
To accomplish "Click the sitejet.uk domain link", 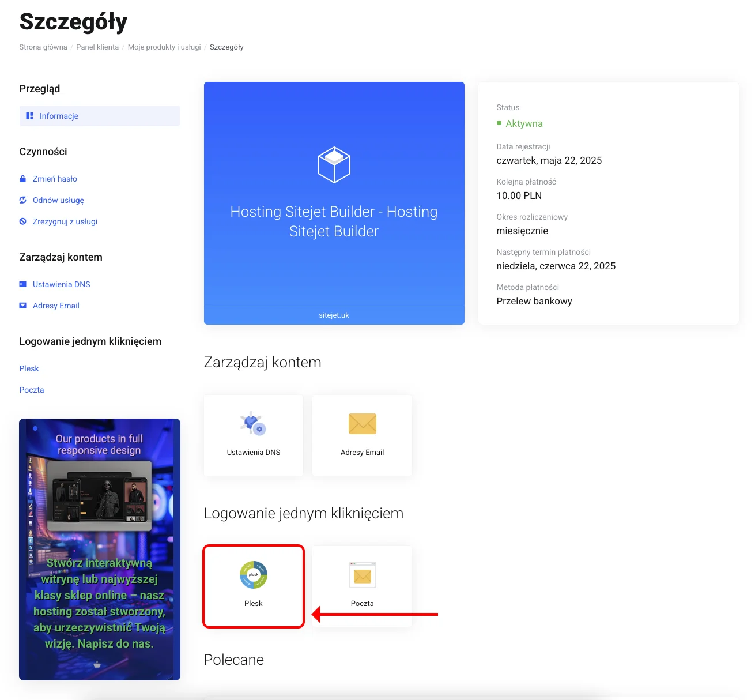I will tap(334, 315).
